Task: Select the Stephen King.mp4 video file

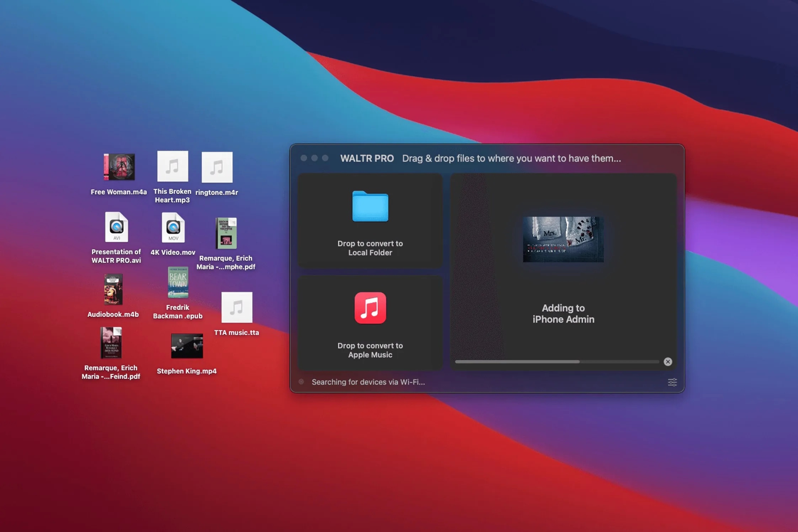Action: [x=187, y=346]
